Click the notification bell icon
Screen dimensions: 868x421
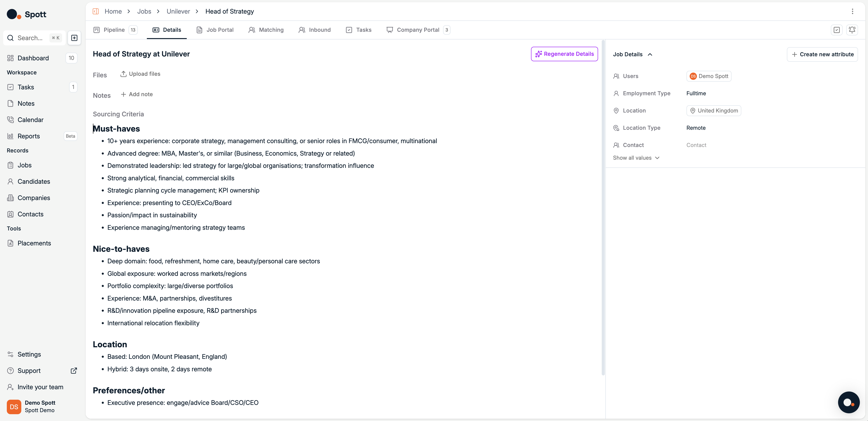[852, 30]
